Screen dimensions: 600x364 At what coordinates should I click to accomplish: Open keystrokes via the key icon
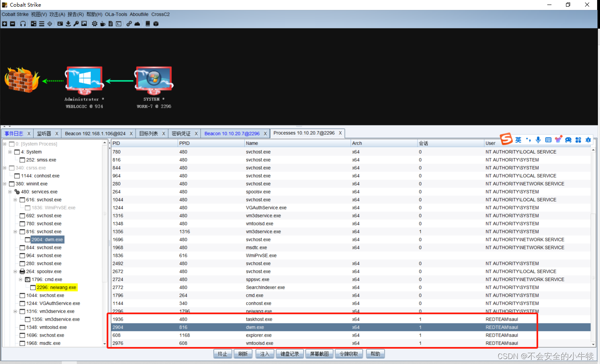click(x=76, y=24)
